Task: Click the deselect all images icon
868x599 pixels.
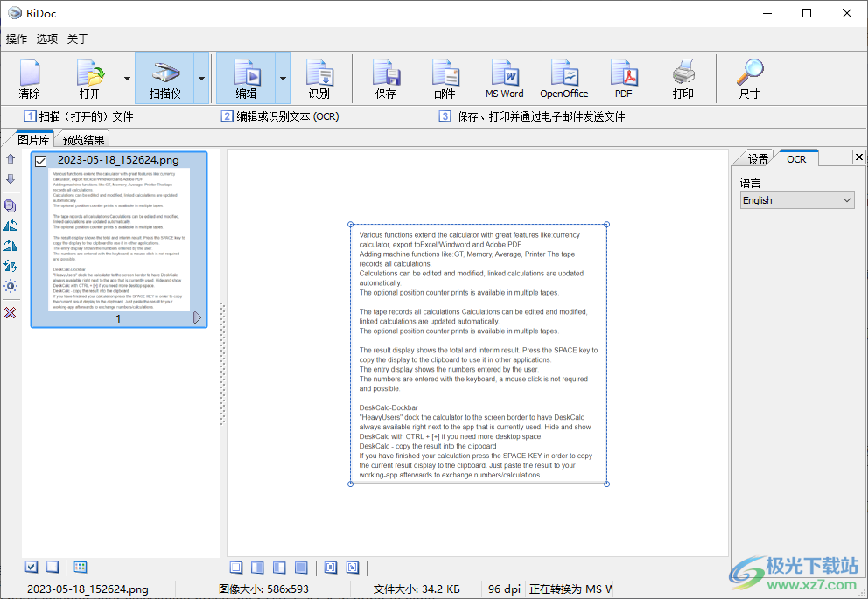Action: point(52,567)
